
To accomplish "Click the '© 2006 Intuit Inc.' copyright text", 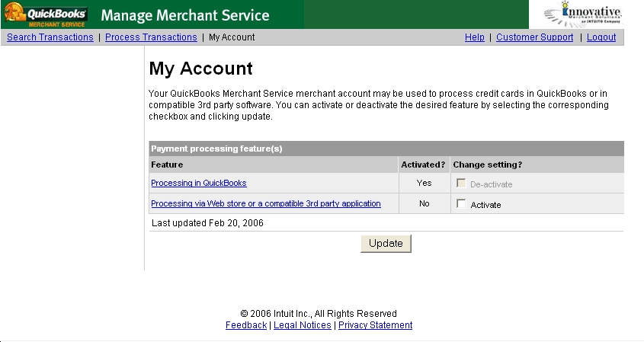I will [319, 314].
